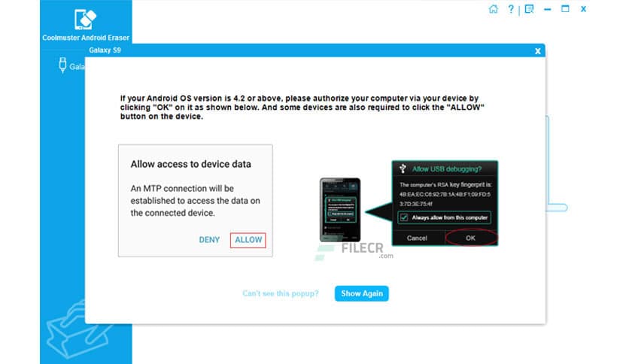
Task: Click Show Again button
Action: [361, 293]
